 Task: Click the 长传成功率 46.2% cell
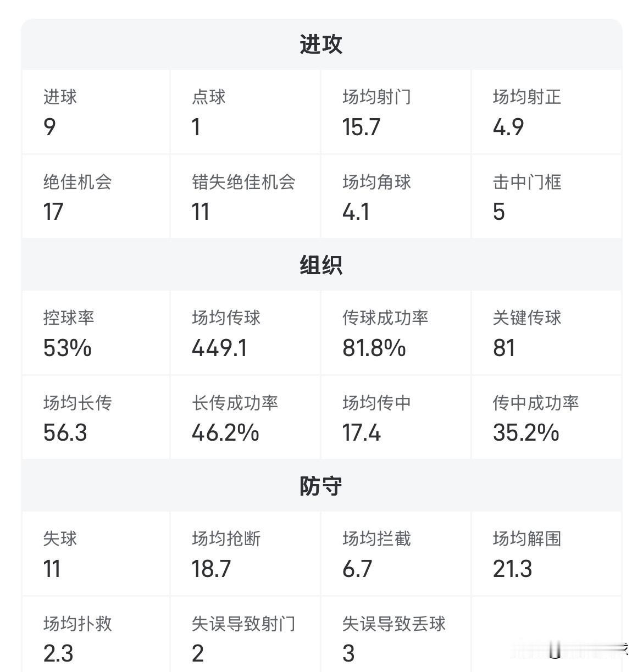pyautogui.click(x=245, y=418)
